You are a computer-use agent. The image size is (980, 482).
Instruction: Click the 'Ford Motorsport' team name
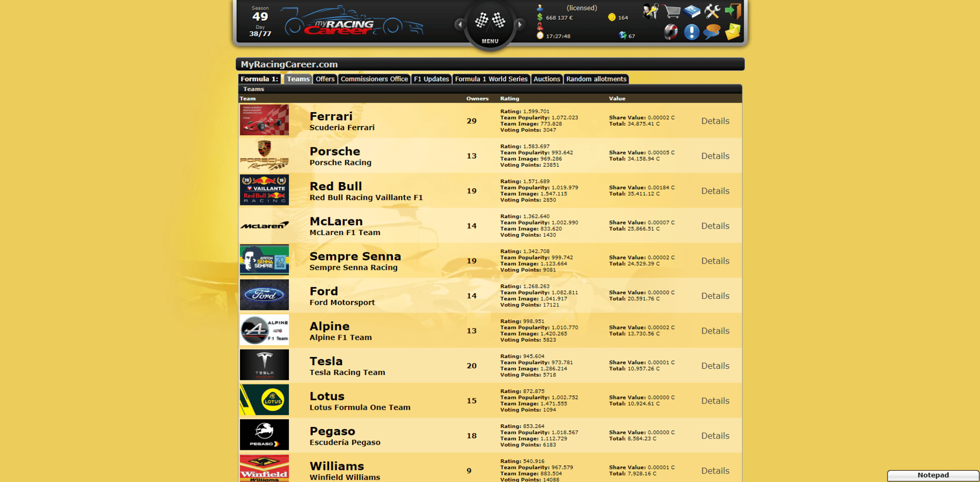pos(342,302)
